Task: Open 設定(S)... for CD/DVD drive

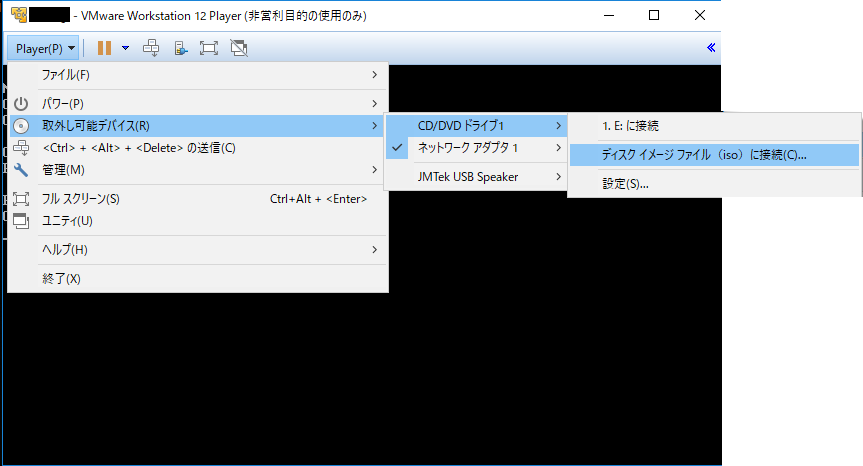Action: [x=714, y=184]
